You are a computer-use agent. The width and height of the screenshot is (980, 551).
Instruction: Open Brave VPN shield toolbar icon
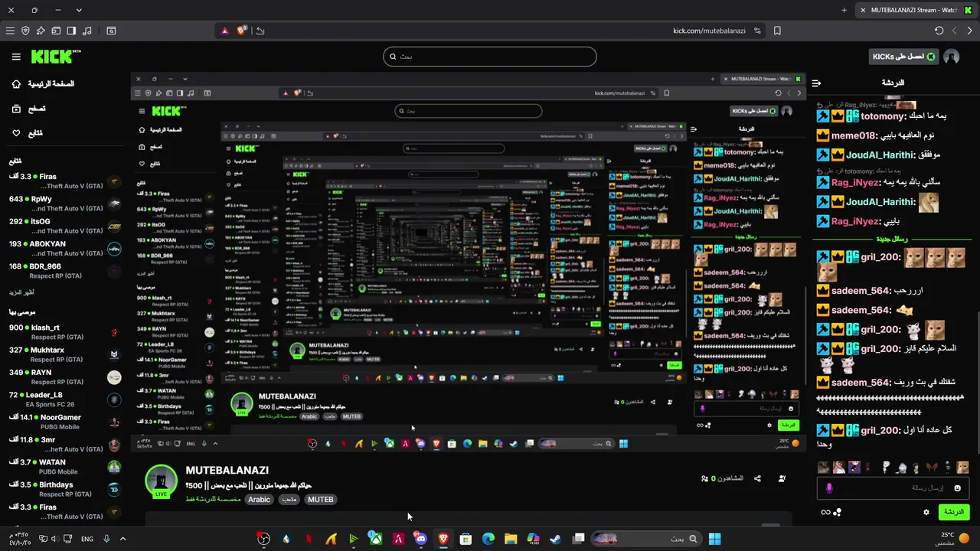pos(25,31)
